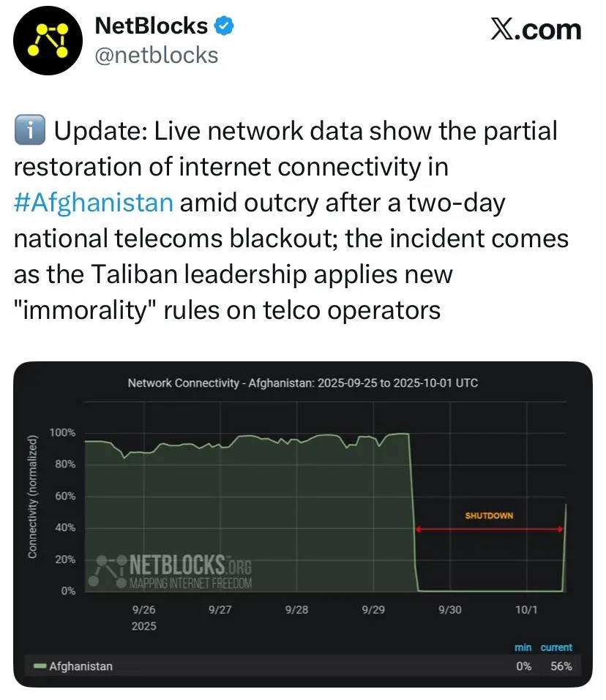Sort by the min column header
The height and width of the screenshot is (700, 606).
pos(523,647)
